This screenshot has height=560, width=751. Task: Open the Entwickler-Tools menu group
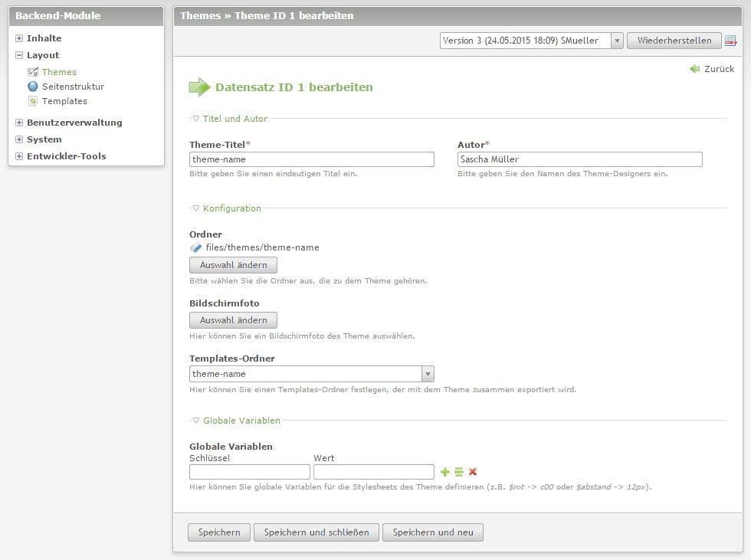click(x=20, y=156)
